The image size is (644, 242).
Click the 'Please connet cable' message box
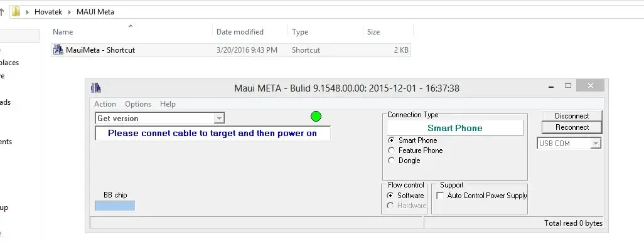213,133
